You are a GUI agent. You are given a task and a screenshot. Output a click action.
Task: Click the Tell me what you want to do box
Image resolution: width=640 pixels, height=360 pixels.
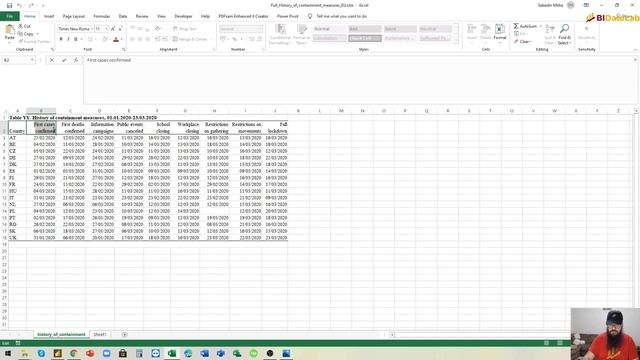(341, 16)
